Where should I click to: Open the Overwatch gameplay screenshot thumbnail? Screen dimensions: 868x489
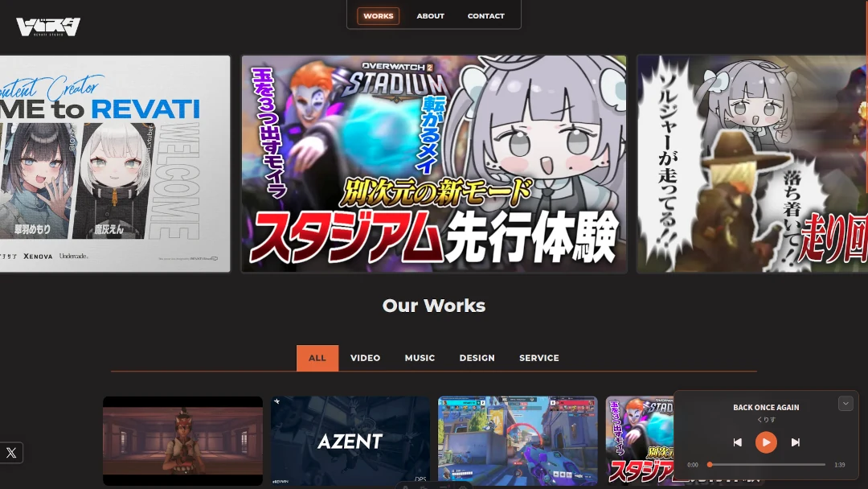click(518, 441)
